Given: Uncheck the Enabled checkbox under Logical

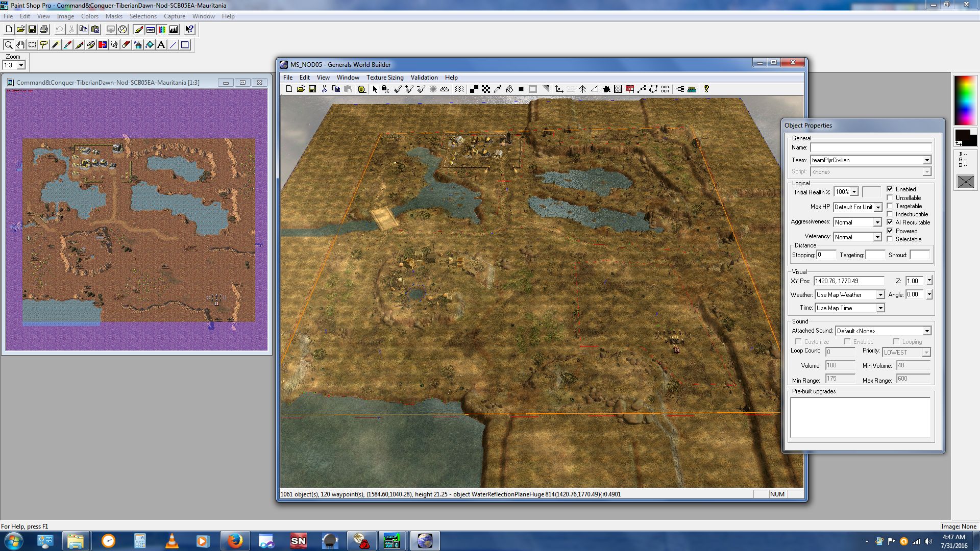Looking at the screenshot, I should tap(890, 189).
